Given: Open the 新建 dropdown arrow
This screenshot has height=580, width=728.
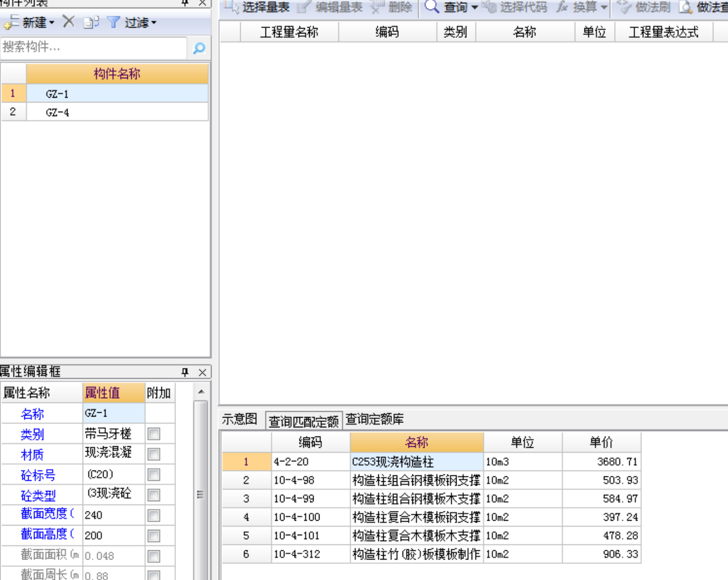Looking at the screenshot, I should coord(52,23).
